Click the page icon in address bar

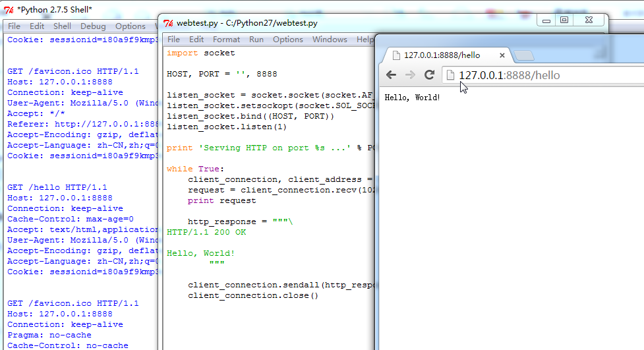[x=450, y=75]
